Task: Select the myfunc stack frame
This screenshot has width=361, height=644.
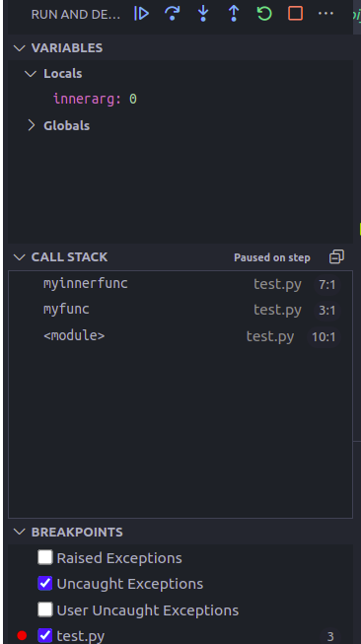Action: (x=180, y=310)
